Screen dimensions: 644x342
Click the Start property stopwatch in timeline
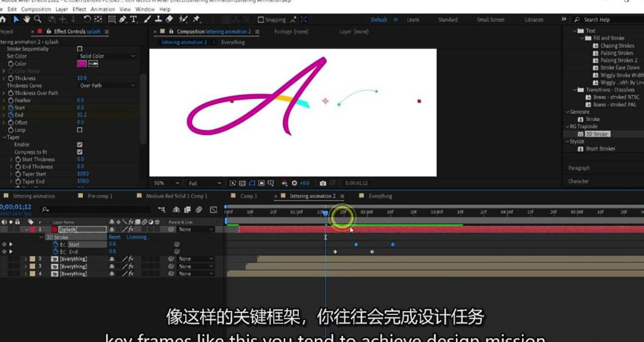click(x=55, y=244)
